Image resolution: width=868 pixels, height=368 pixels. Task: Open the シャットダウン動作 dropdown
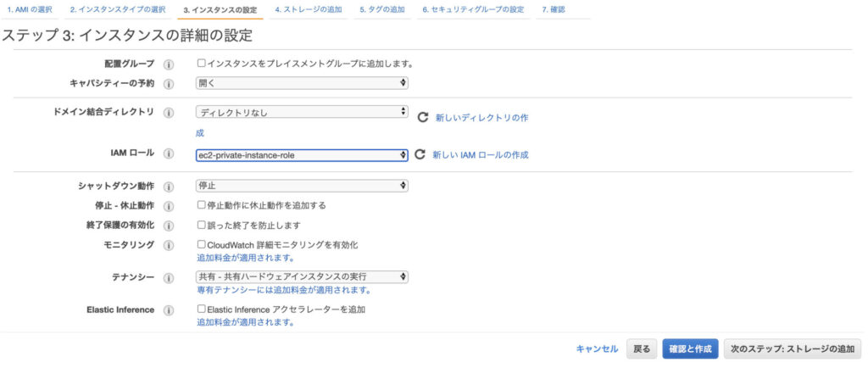[x=302, y=186]
